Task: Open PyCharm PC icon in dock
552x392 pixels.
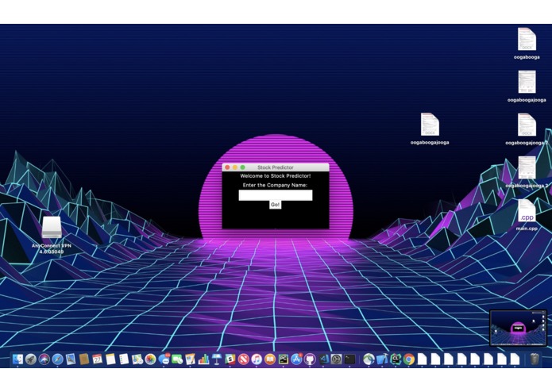Action: coord(283,359)
